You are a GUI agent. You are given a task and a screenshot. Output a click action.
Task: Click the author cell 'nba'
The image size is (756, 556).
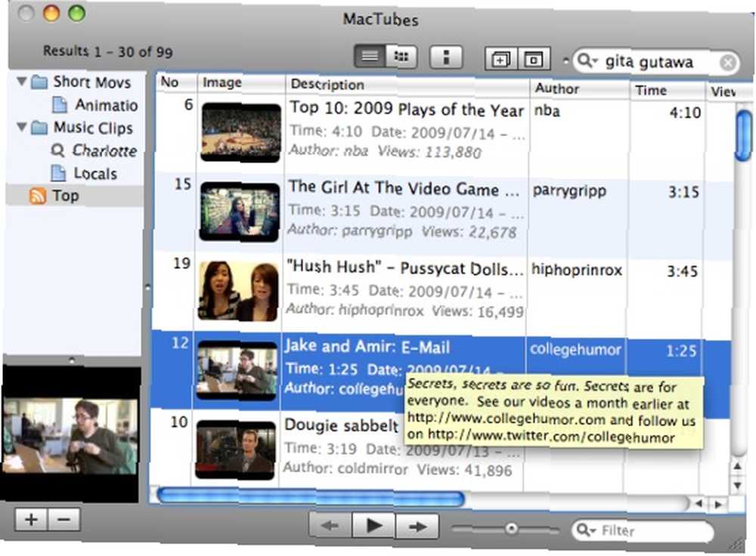point(547,111)
